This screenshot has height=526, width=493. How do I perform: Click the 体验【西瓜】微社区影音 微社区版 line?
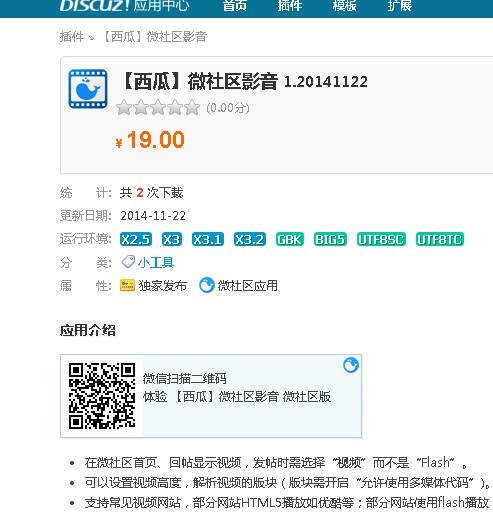tap(237, 397)
